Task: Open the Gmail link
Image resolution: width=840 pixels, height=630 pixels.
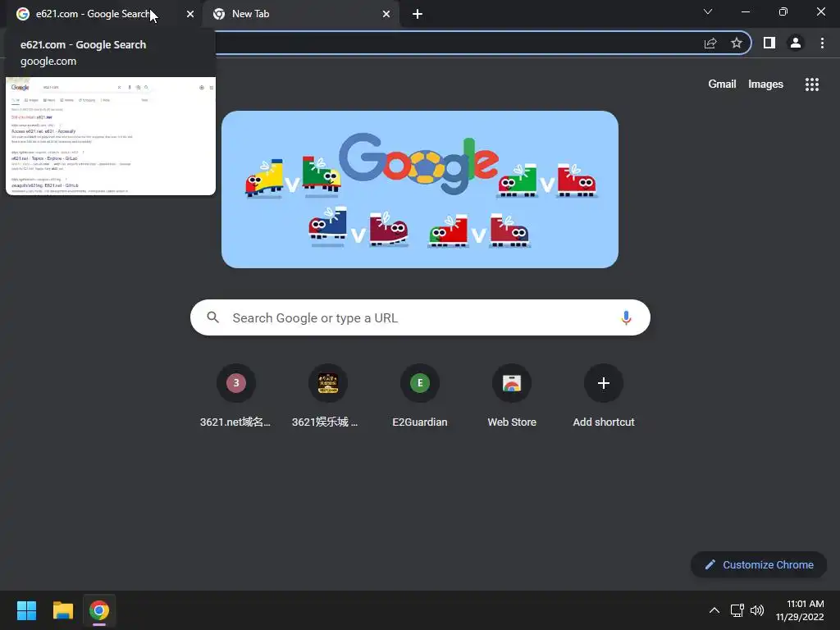Action: point(722,84)
